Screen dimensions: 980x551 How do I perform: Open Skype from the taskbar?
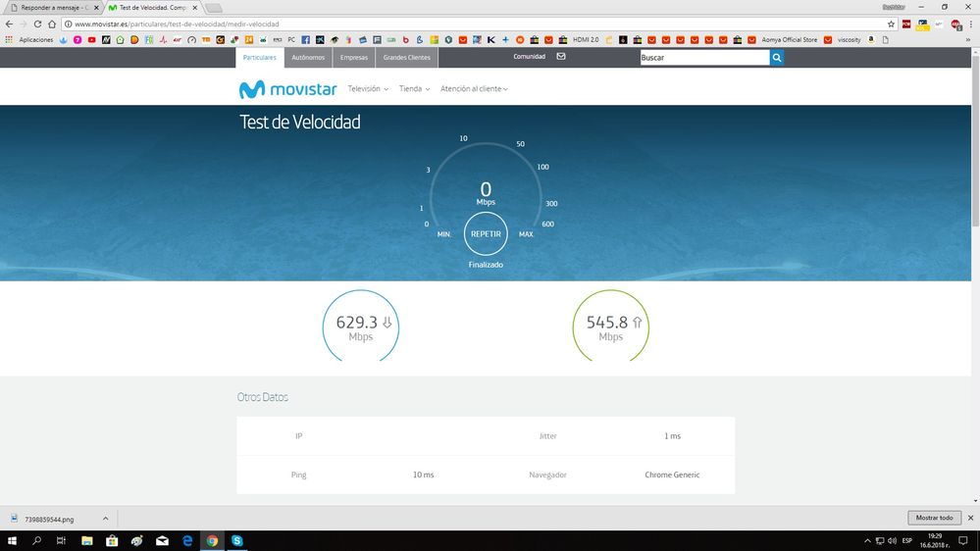[x=237, y=540]
